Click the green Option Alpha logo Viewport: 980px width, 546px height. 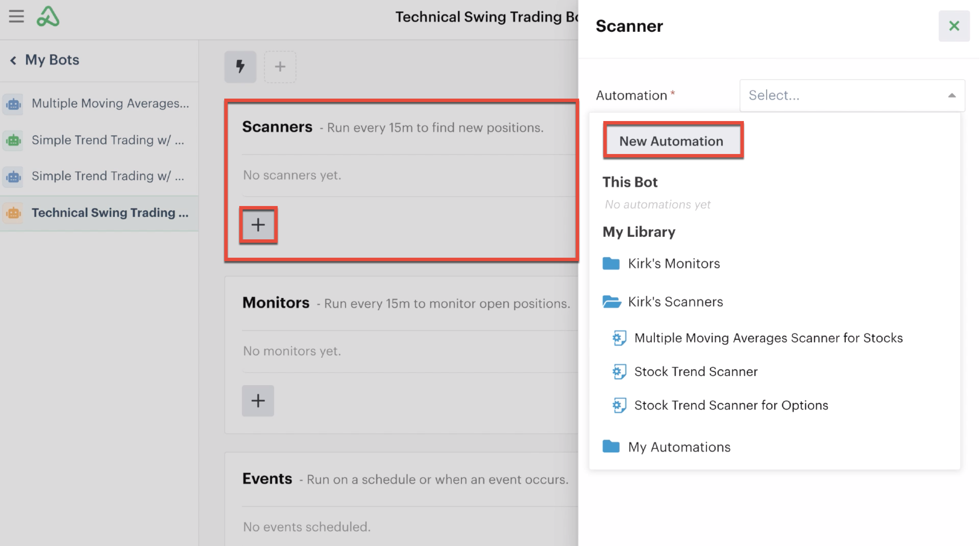(x=48, y=16)
